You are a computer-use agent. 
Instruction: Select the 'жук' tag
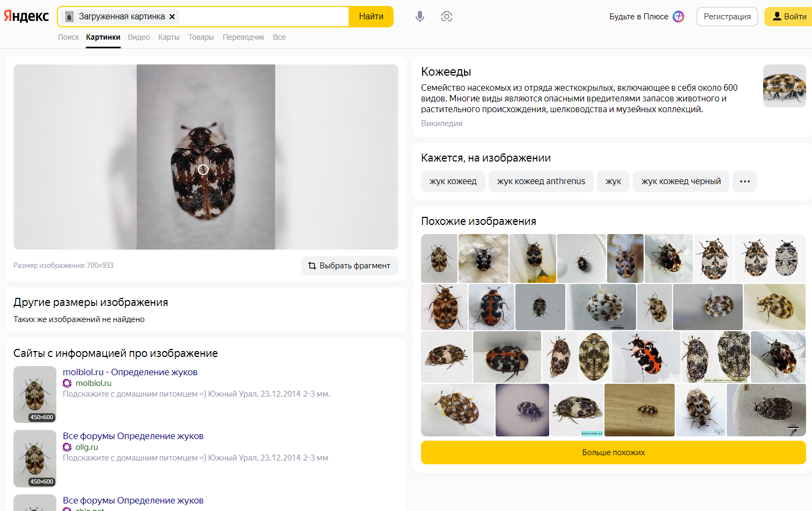(x=613, y=181)
